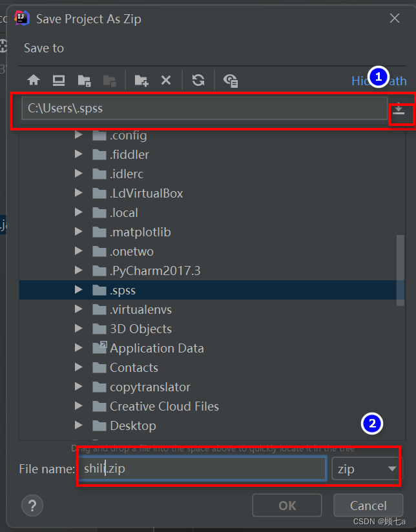Image resolution: width=416 pixels, height=532 pixels.
Task: Toggle show hidden files icon
Action: [231, 81]
